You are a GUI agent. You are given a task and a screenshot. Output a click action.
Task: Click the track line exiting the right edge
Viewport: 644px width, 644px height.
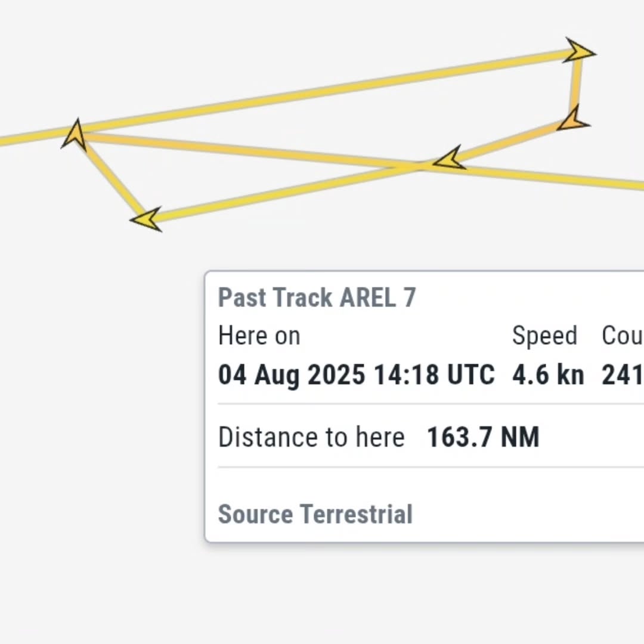[596, 181]
